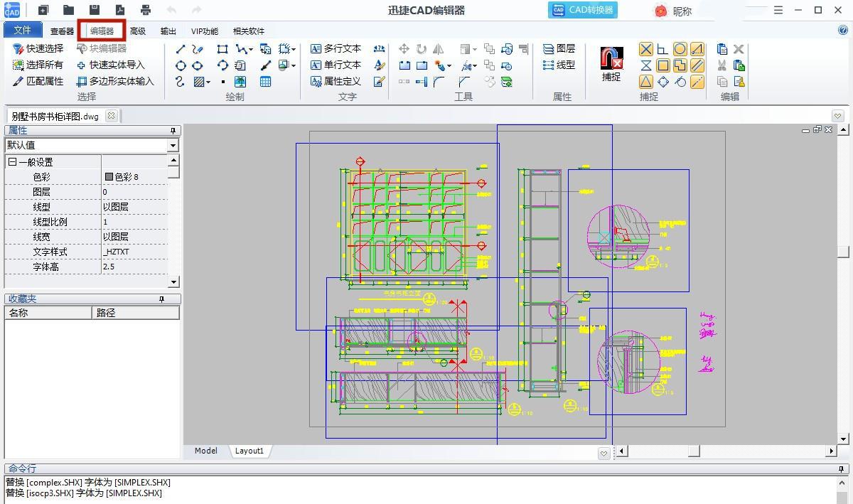Click the scissors cut icon
The height and width of the screenshot is (504, 853).
pos(722,65)
